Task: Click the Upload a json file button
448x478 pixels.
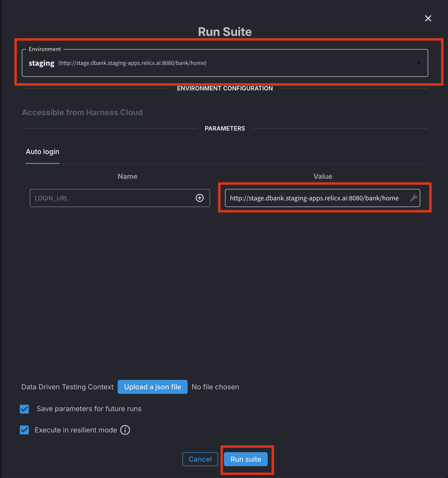Action: pos(152,387)
